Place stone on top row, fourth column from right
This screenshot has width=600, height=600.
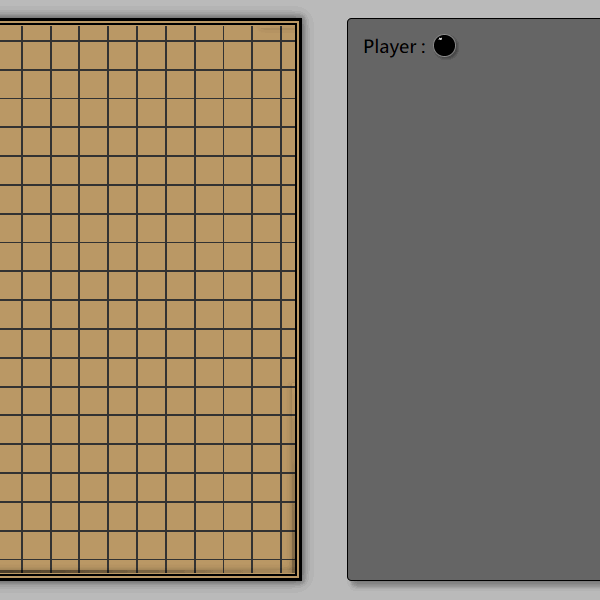(x=195, y=41)
